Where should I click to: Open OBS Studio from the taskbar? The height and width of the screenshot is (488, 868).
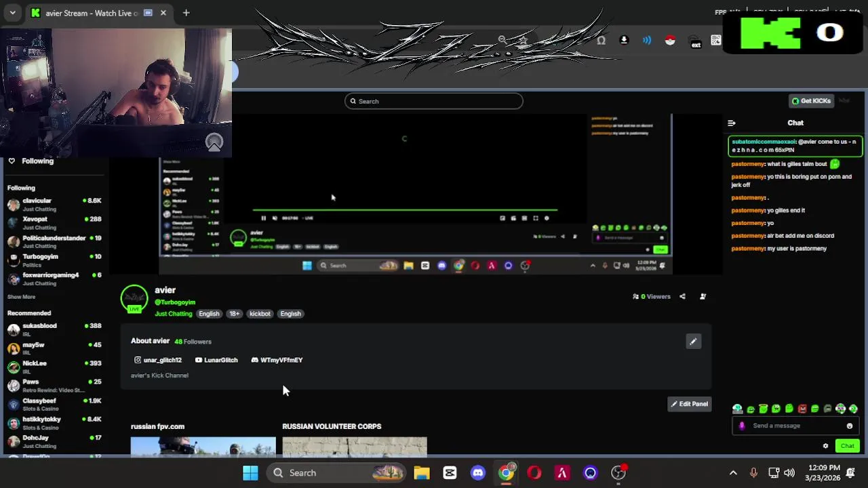click(x=618, y=473)
